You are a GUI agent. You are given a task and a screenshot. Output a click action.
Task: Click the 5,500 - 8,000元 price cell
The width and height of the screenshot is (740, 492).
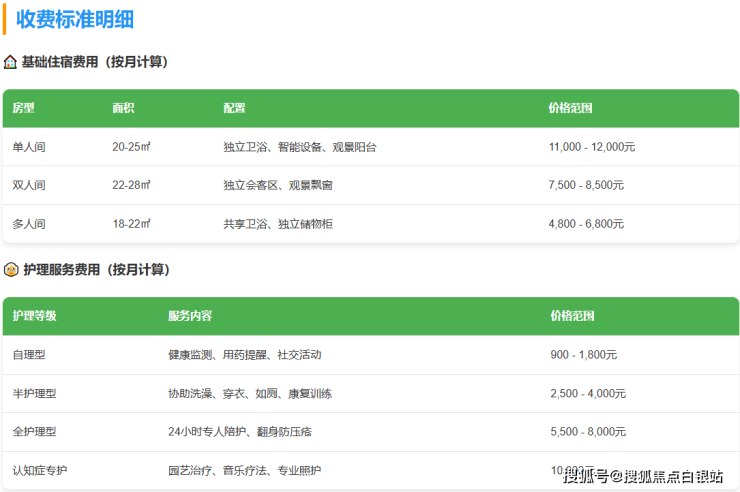tap(587, 432)
